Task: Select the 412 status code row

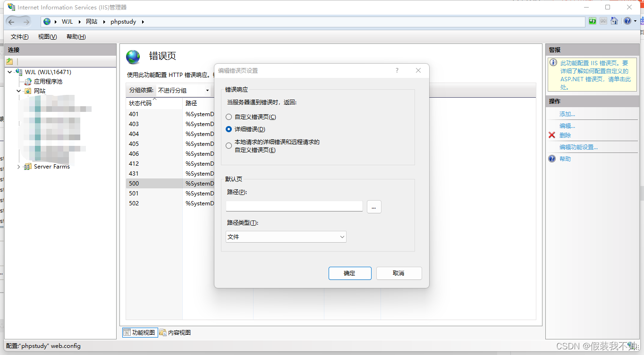Action: tap(170, 164)
